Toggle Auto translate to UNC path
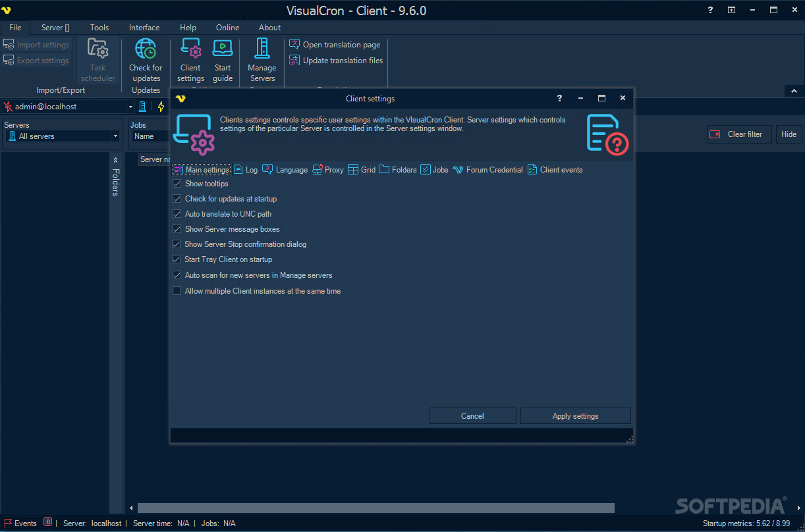805x532 pixels. (x=177, y=214)
